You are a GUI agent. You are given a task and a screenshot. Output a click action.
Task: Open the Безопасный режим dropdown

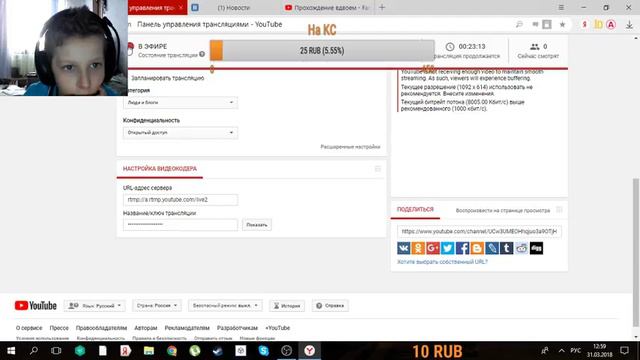[x=225, y=305]
